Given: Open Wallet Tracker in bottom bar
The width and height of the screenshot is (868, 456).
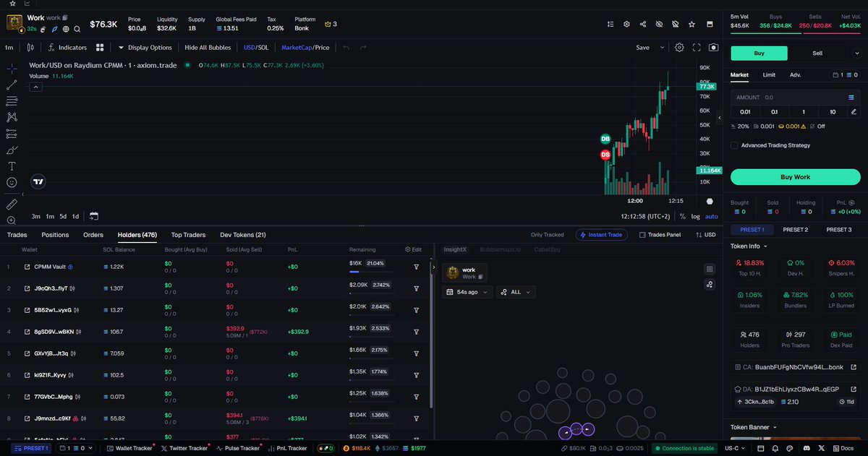Looking at the screenshot, I should pos(130,448).
